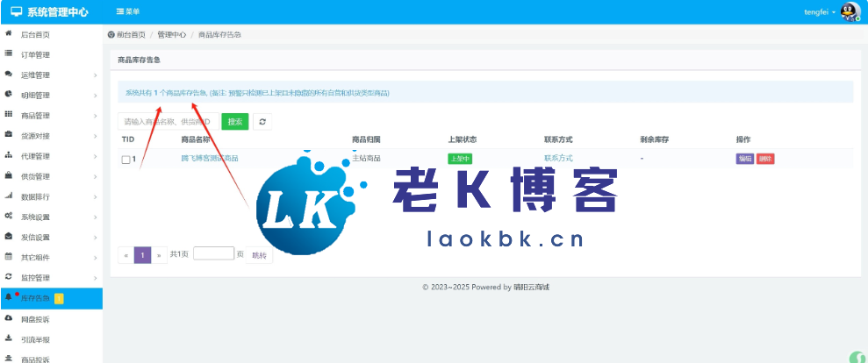Click the cloud icon for 网盘投诉
Screen dimensions: 868x363
coord(9,318)
